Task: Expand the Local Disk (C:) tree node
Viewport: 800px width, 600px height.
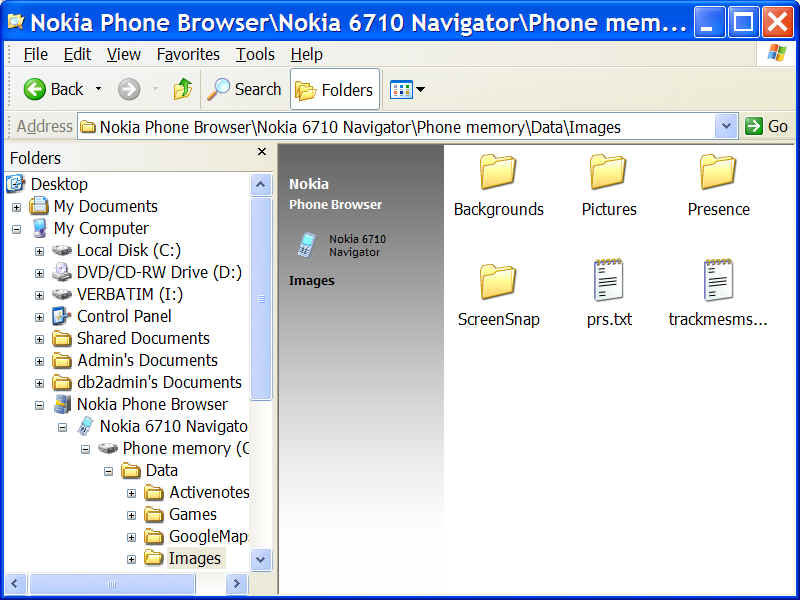Action: point(39,251)
